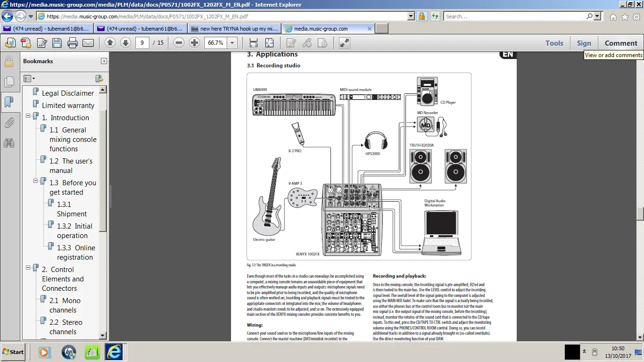The image size is (644, 362).
Task: Switch to read mode full-screen icon
Action: coord(345,43)
